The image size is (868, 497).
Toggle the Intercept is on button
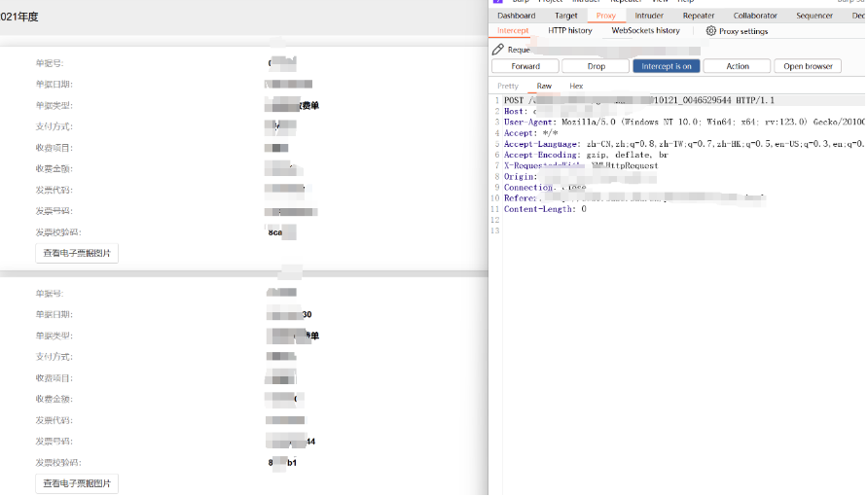tap(666, 66)
